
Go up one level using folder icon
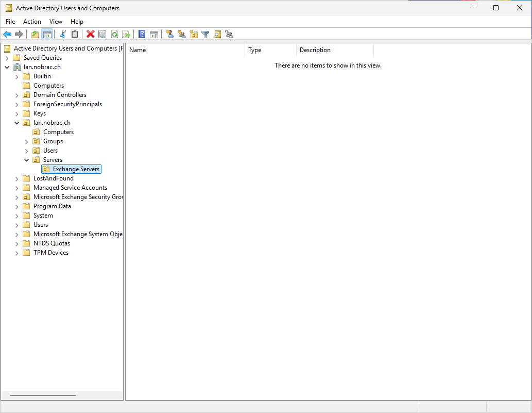tap(35, 35)
